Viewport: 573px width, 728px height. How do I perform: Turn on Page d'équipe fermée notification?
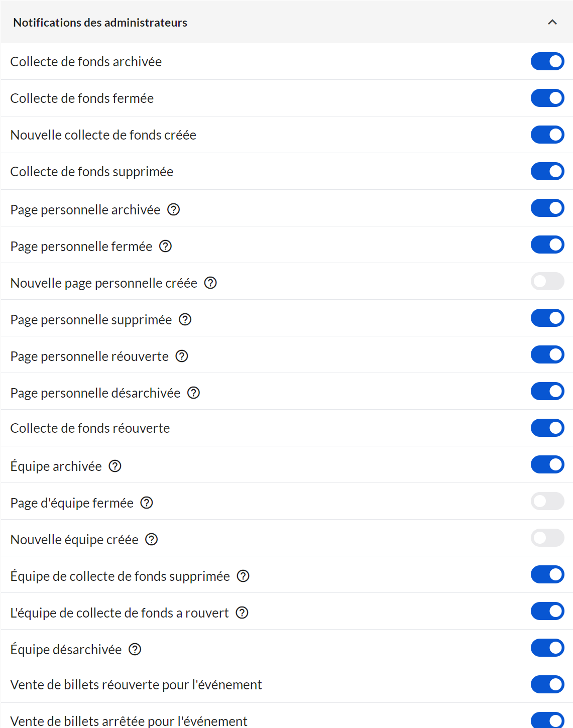click(547, 501)
